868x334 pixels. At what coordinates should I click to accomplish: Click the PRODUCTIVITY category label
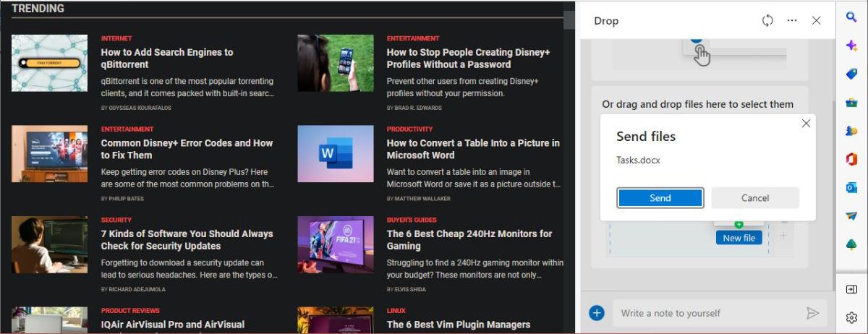(x=409, y=129)
